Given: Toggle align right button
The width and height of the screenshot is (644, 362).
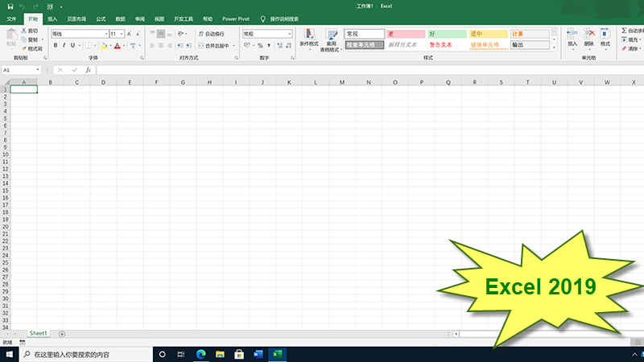Looking at the screenshot, I should pyautogui.click(x=170, y=46).
